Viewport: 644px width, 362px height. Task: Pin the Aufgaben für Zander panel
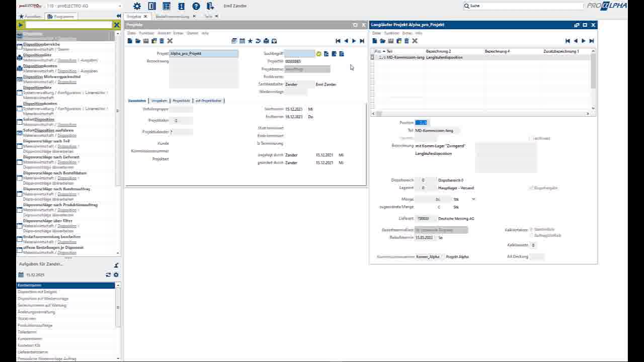pyautogui.click(x=116, y=265)
